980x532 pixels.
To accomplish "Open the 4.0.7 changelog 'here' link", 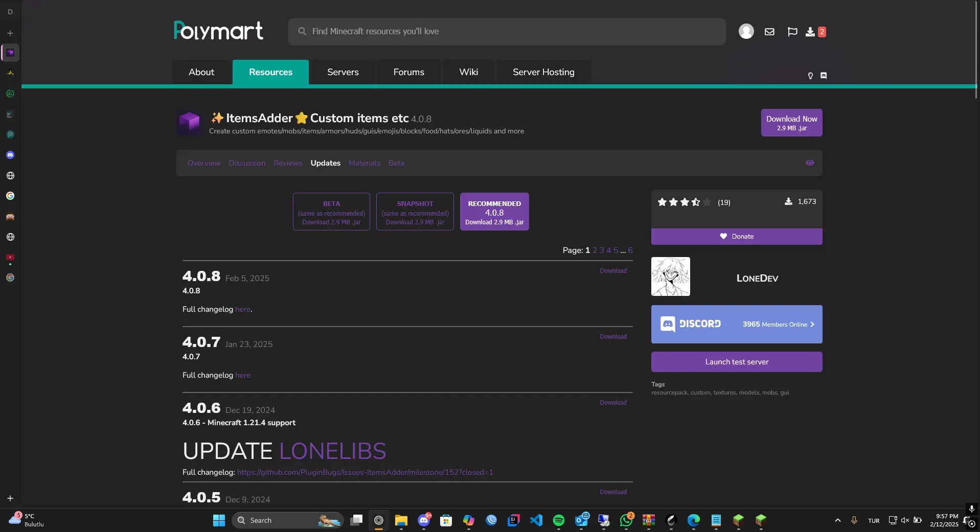I will pos(243,375).
